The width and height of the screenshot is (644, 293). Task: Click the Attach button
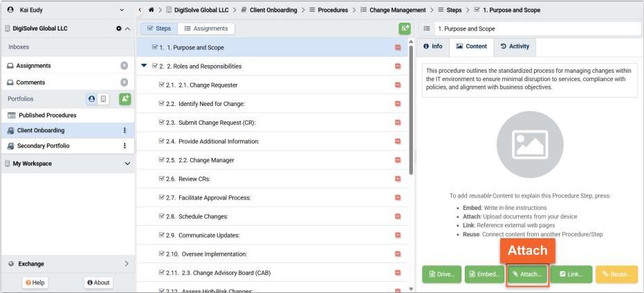tap(527, 274)
